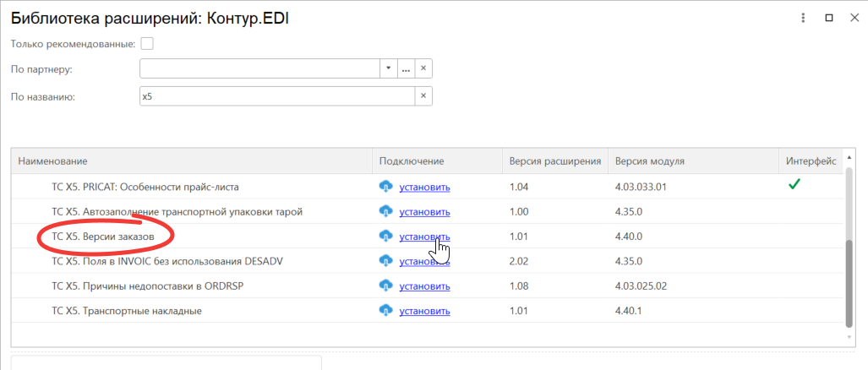Click 'установить' for PRICAT price list extension
Viewport: 868px width, 370px height.
tap(424, 187)
